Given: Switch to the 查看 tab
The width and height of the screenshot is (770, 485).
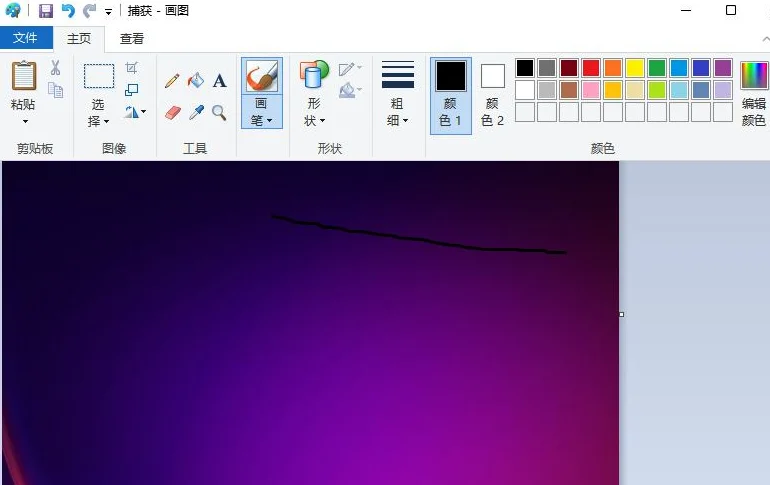Looking at the screenshot, I should tap(132, 38).
